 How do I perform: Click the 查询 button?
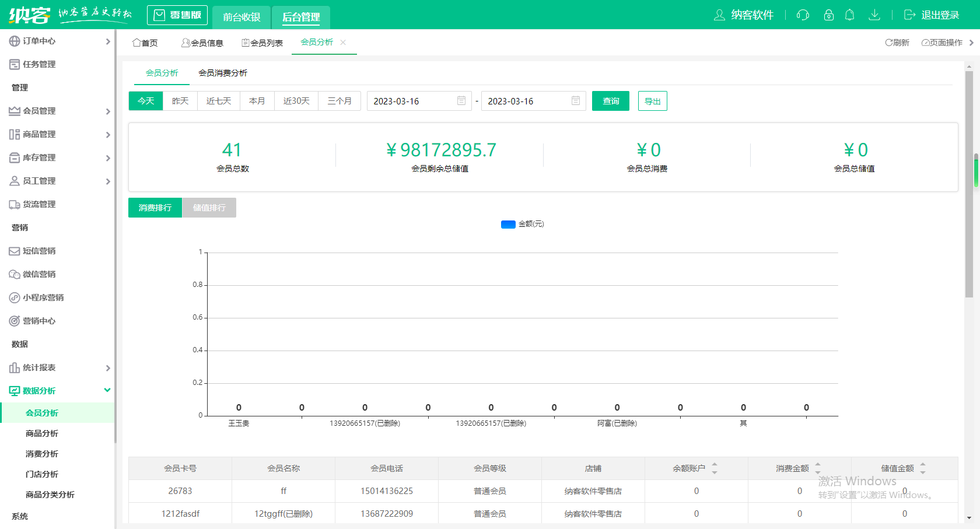(x=611, y=101)
